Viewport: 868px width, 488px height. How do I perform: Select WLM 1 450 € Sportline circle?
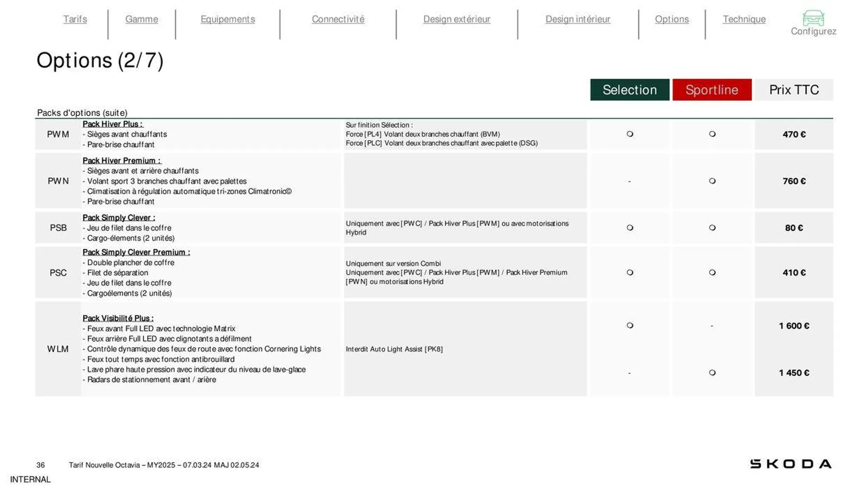(x=712, y=373)
